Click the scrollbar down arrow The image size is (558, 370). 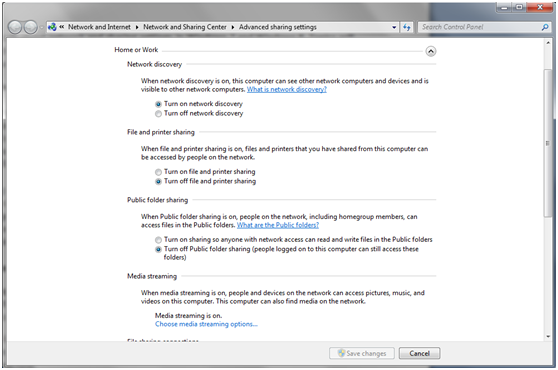point(548,337)
